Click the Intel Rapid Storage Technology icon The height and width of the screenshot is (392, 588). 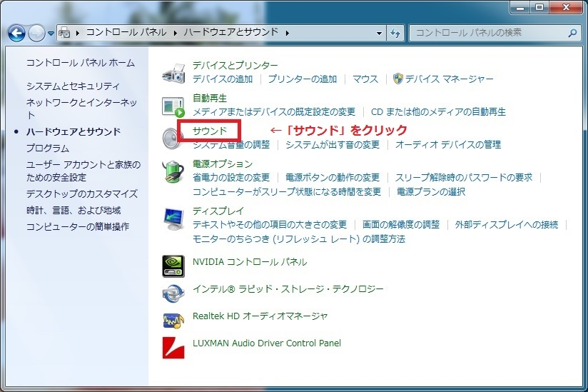coord(173,293)
